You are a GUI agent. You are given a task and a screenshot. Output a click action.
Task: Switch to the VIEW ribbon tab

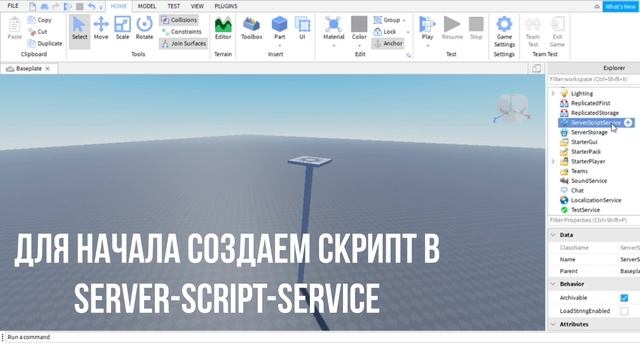click(197, 6)
